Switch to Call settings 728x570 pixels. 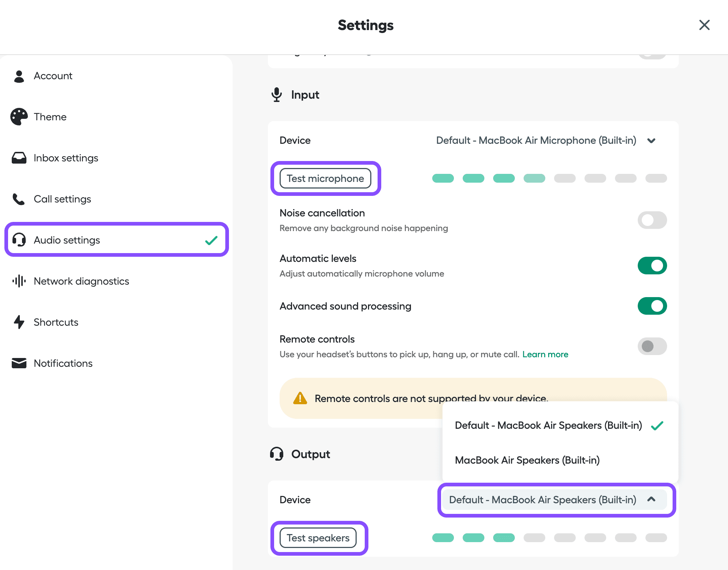point(62,199)
